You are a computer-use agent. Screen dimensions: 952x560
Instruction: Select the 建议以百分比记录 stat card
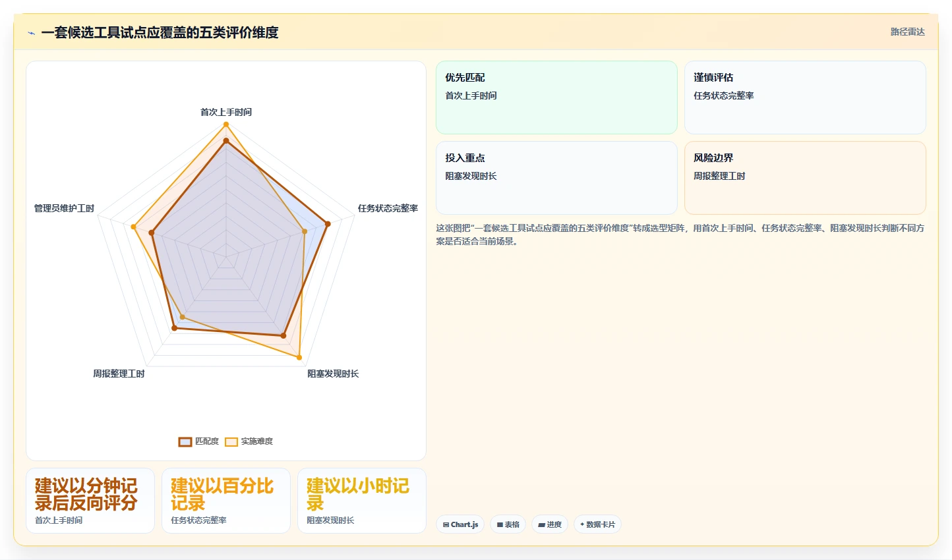226,501
